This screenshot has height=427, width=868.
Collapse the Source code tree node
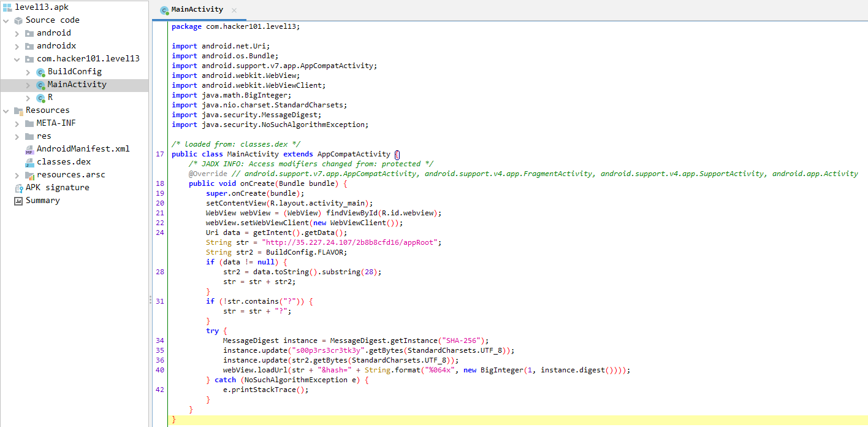tap(6, 20)
